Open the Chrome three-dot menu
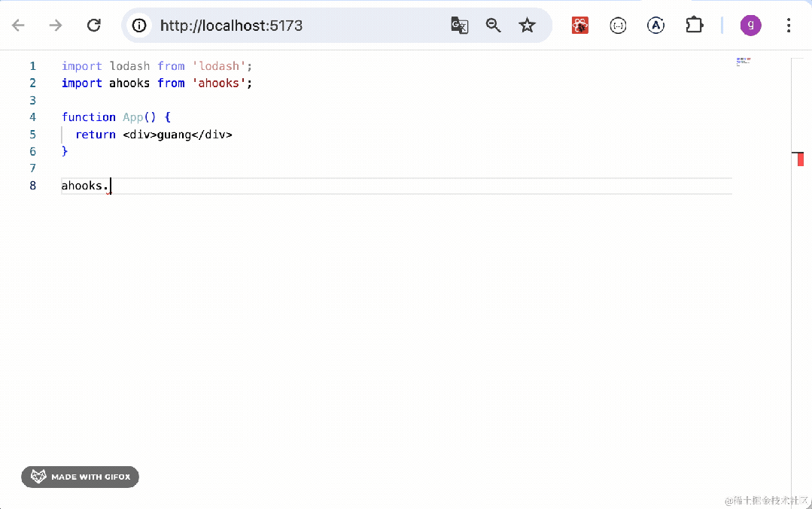 click(788, 26)
